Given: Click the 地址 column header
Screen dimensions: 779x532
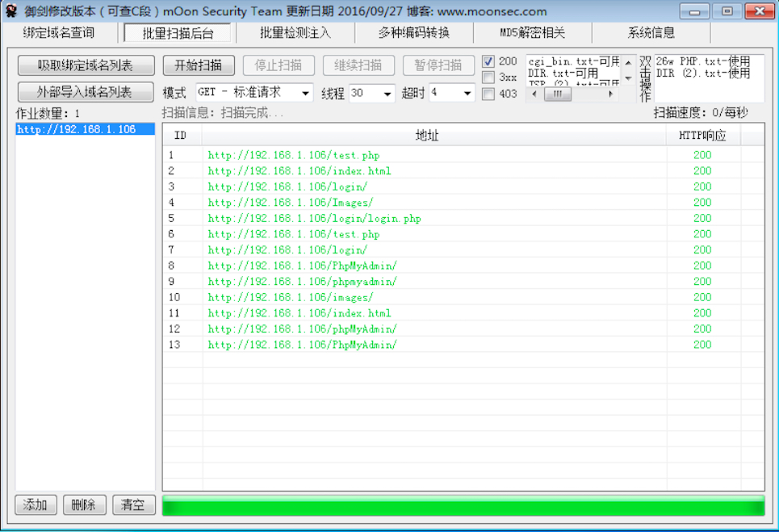Looking at the screenshot, I should (x=433, y=135).
